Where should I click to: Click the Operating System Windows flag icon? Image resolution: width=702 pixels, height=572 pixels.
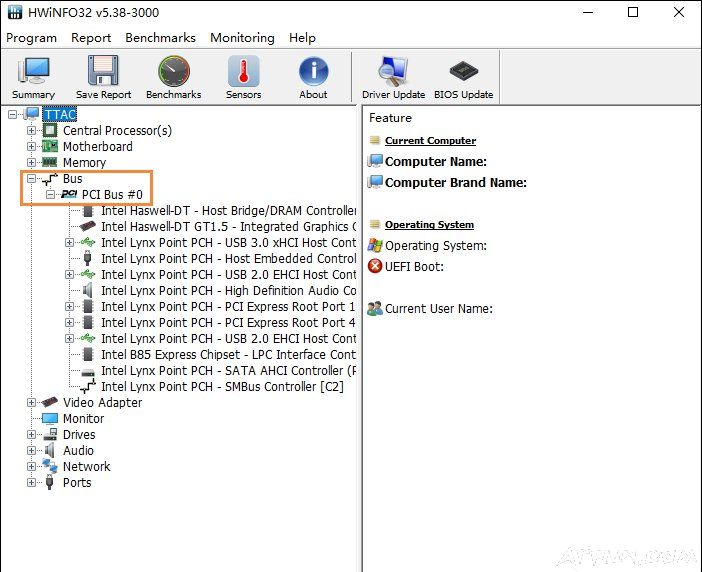(x=375, y=245)
